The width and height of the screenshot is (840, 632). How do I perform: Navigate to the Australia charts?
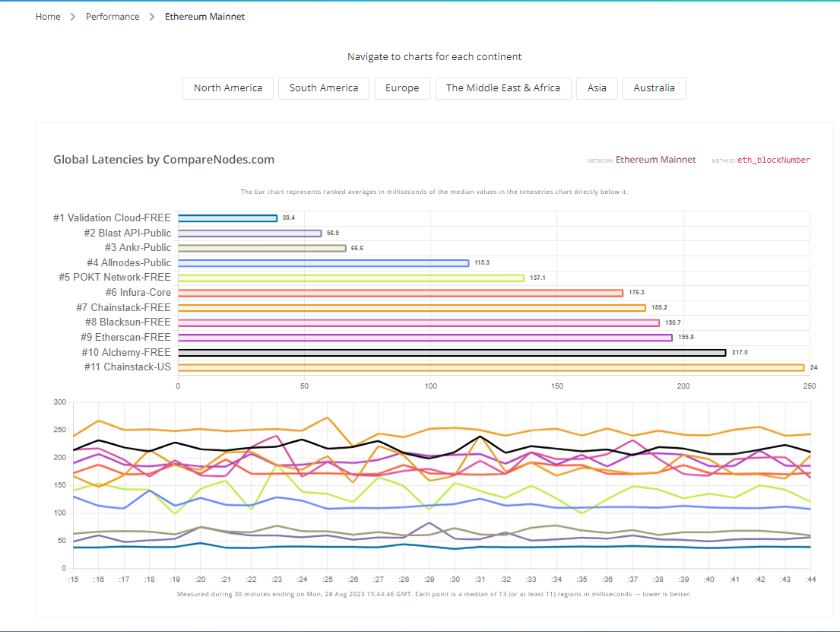pyautogui.click(x=654, y=88)
